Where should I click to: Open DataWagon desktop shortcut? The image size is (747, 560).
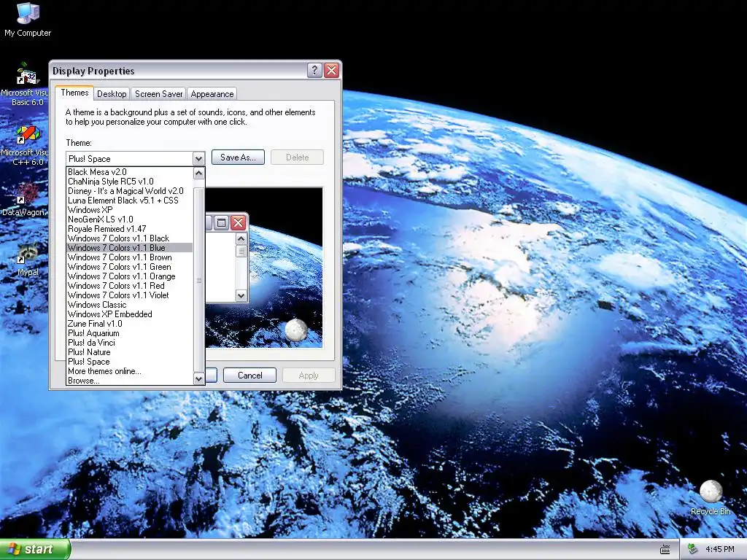[24, 200]
